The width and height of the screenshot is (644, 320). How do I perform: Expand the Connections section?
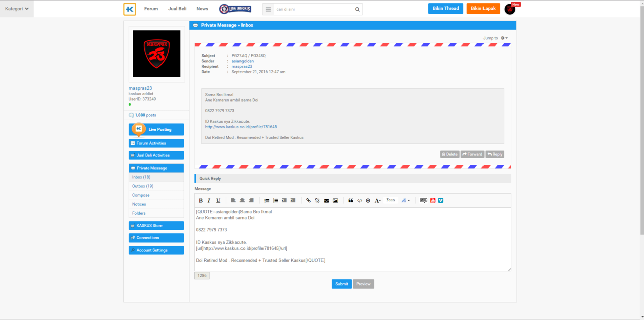pyautogui.click(x=156, y=237)
